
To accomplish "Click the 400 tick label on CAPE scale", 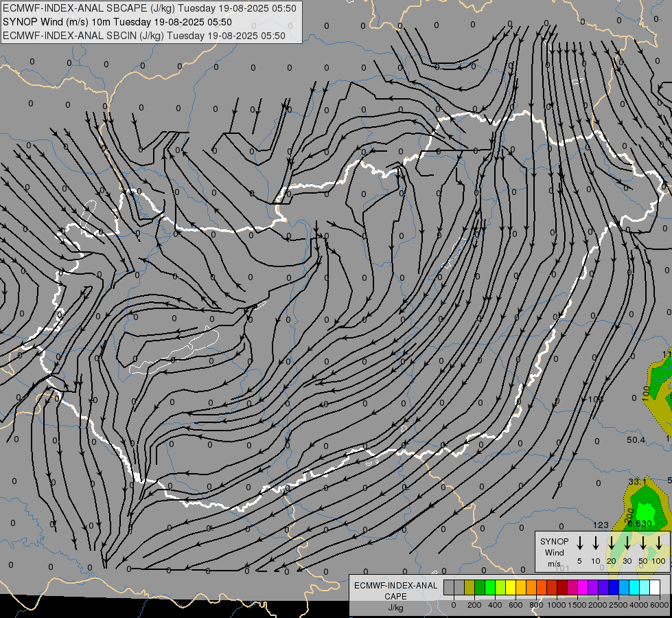I will 495,605.
